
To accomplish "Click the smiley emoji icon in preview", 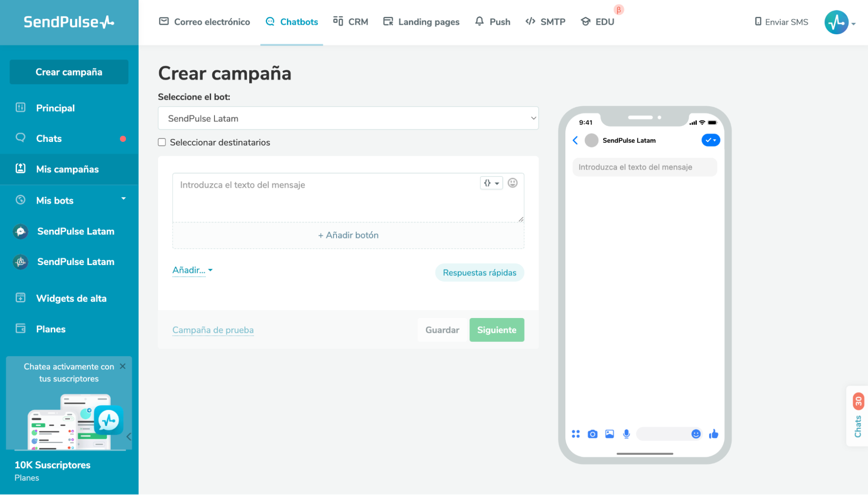I will coord(696,434).
